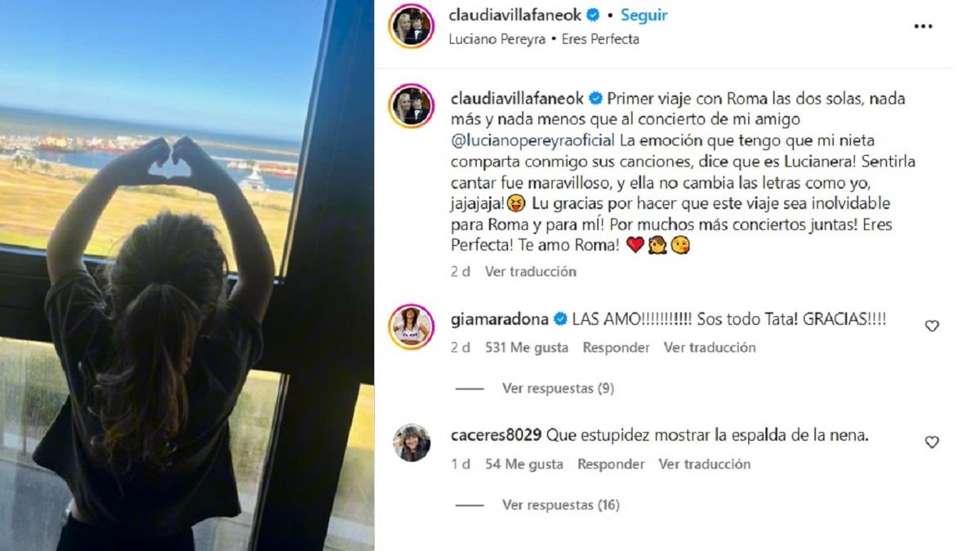
Task: Like the gia maradona comment with heart
Action: pyautogui.click(x=932, y=326)
